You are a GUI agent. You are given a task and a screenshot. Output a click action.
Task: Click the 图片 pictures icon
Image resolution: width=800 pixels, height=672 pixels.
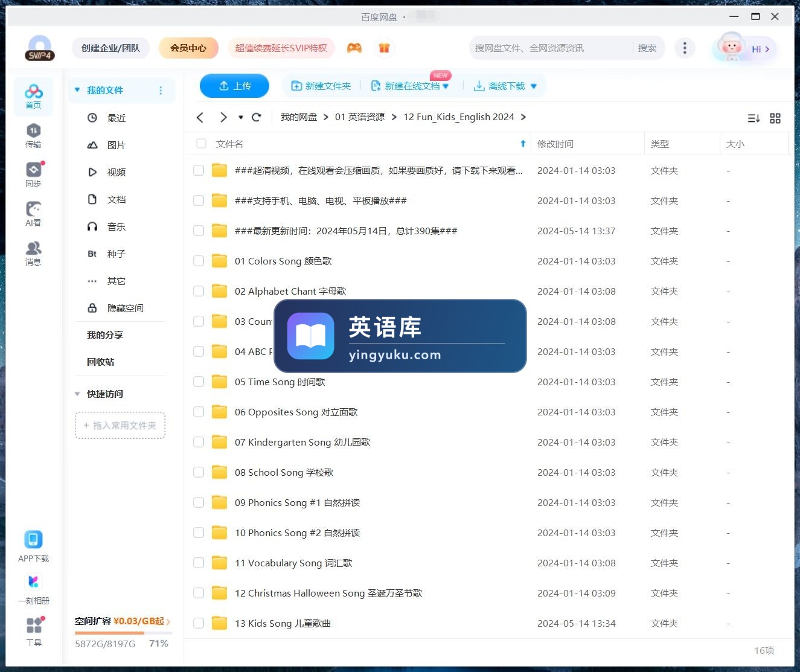92,145
